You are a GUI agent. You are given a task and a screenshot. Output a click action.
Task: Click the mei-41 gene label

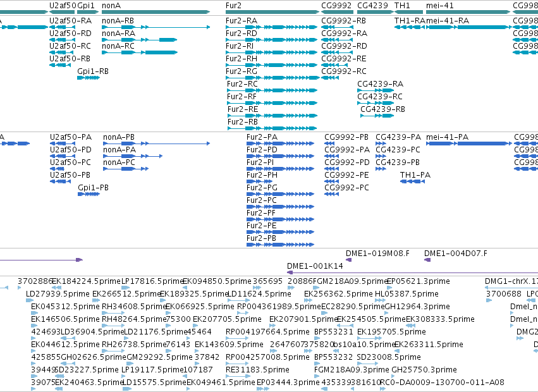(x=440, y=6)
